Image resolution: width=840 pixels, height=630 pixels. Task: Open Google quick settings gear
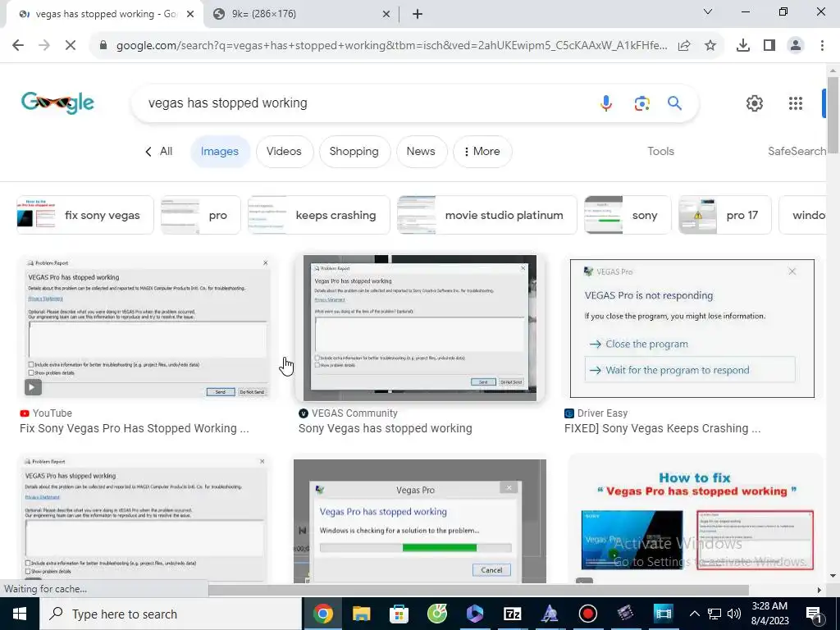(x=755, y=103)
